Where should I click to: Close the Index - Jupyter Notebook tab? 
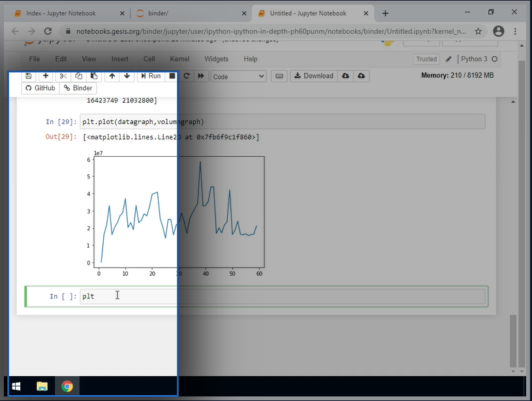(x=122, y=13)
